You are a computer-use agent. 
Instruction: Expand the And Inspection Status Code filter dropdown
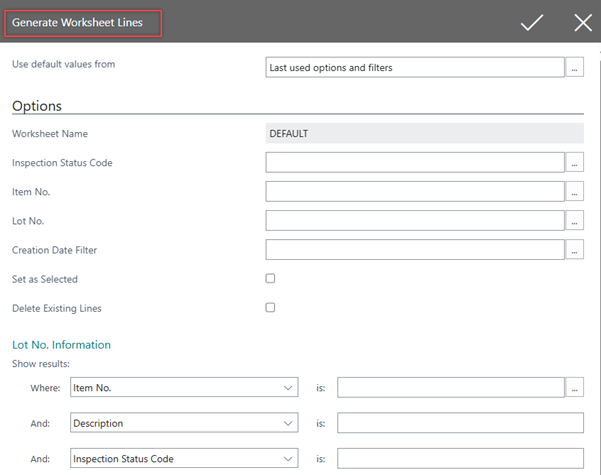tap(288, 459)
